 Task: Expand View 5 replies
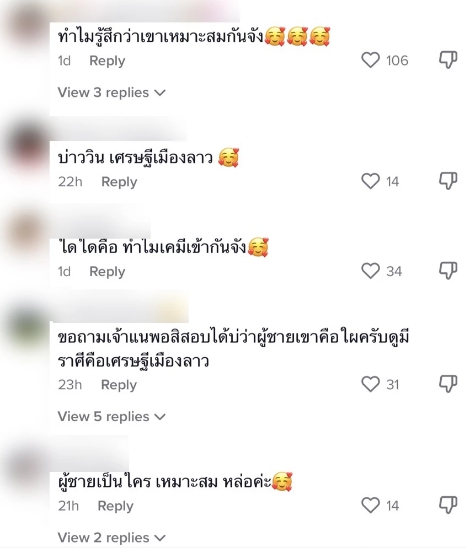(x=111, y=416)
